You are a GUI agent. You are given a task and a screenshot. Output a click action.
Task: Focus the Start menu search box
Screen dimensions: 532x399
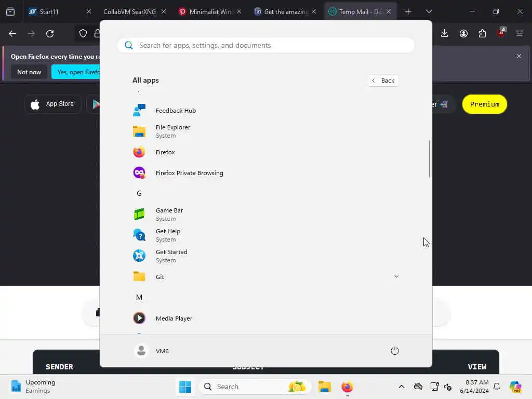point(265,45)
